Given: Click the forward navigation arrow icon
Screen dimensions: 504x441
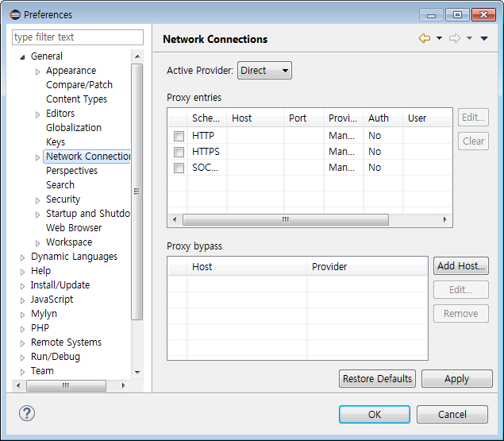Looking at the screenshot, I should pyautogui.click(x=455, y=38).
